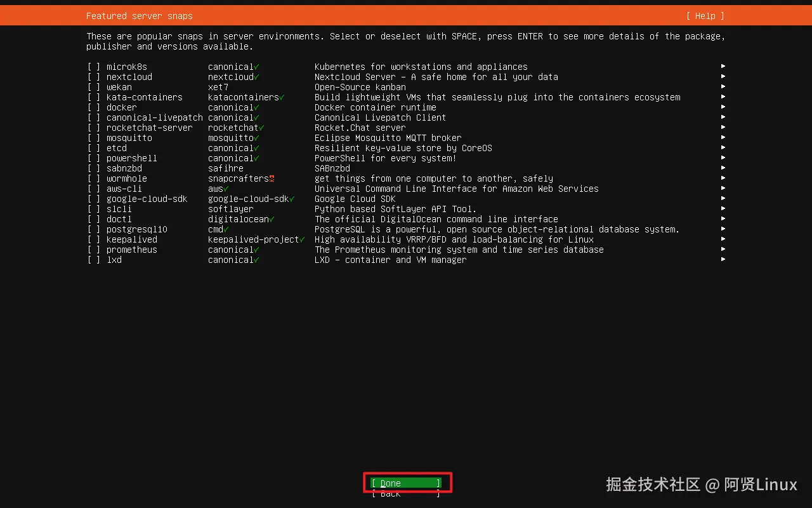Toggle the microk8s snap checkbox
The width and height of the screenshot is (812, 508).
pos(94,67)
